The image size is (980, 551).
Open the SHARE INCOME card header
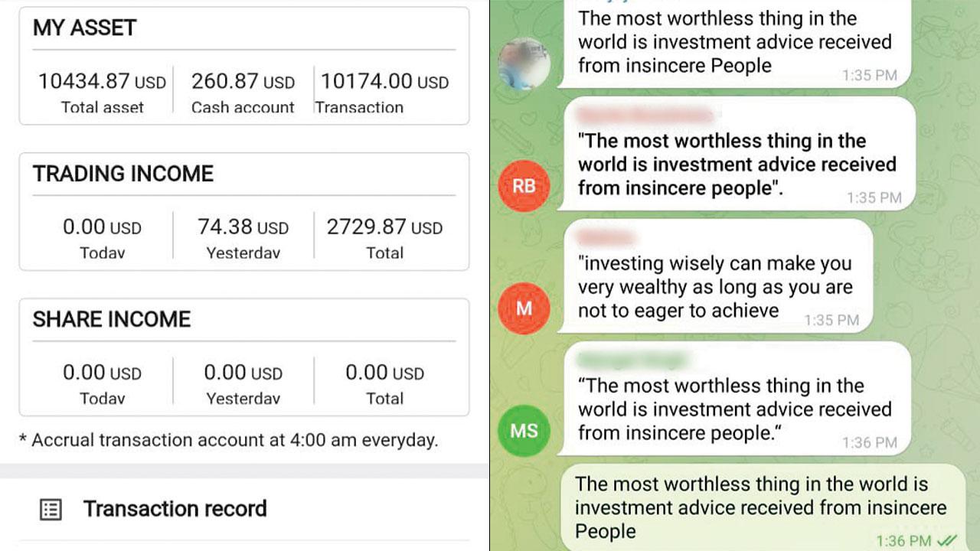[112, 319]
